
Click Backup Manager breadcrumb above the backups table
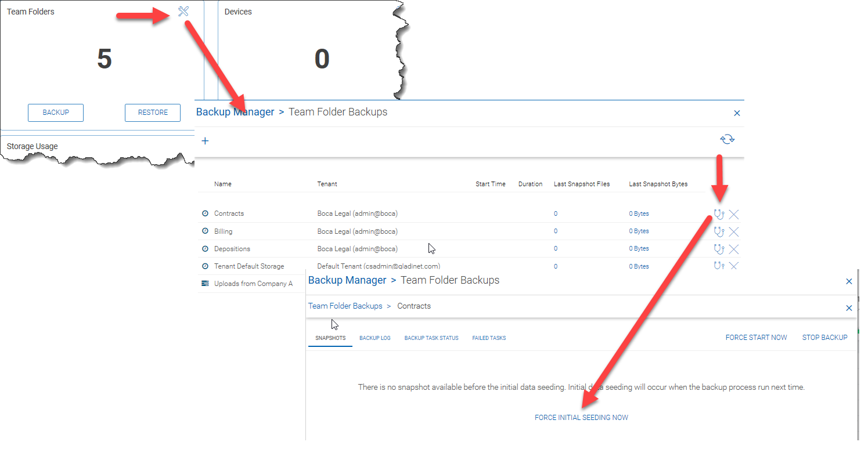(x=235, y=112)
